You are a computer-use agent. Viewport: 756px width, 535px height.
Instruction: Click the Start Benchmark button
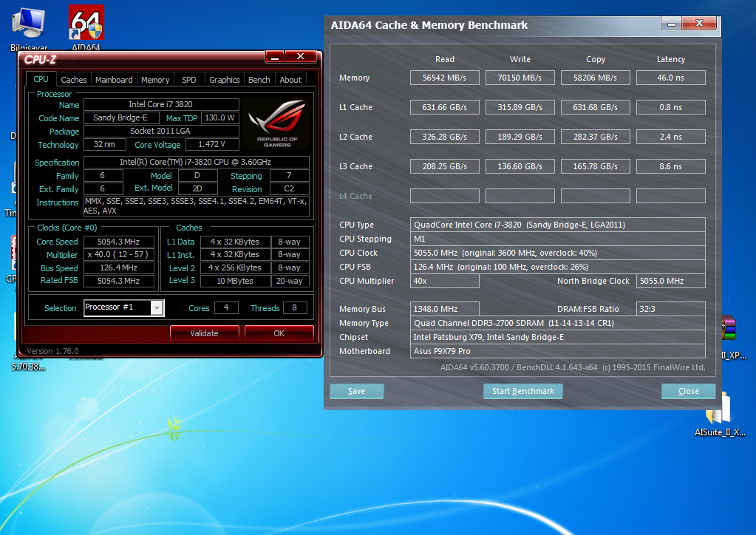coord(523,391)
